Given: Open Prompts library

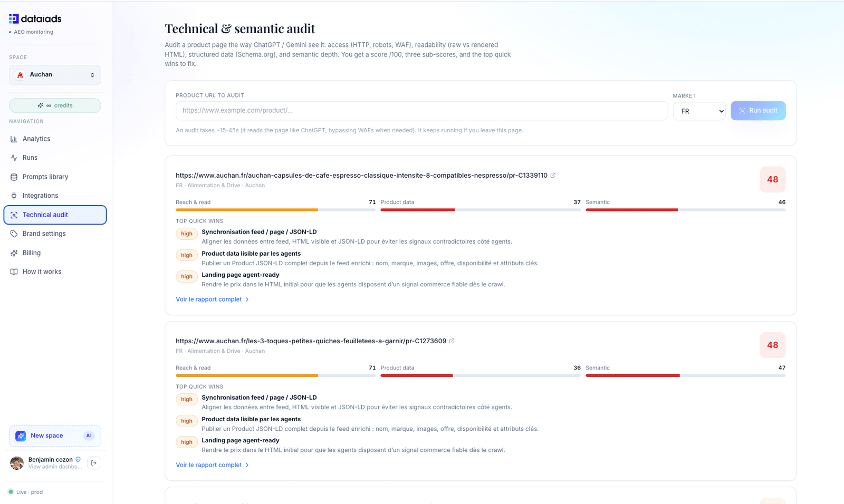Looking at the screenshot, I should pos(55,177).
